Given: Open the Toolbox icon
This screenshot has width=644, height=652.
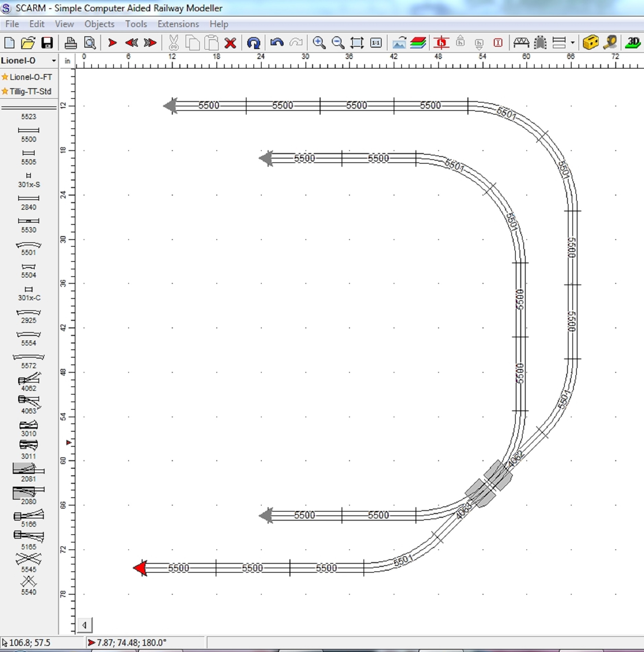Looking at the screenshot, I should (591, 43).
